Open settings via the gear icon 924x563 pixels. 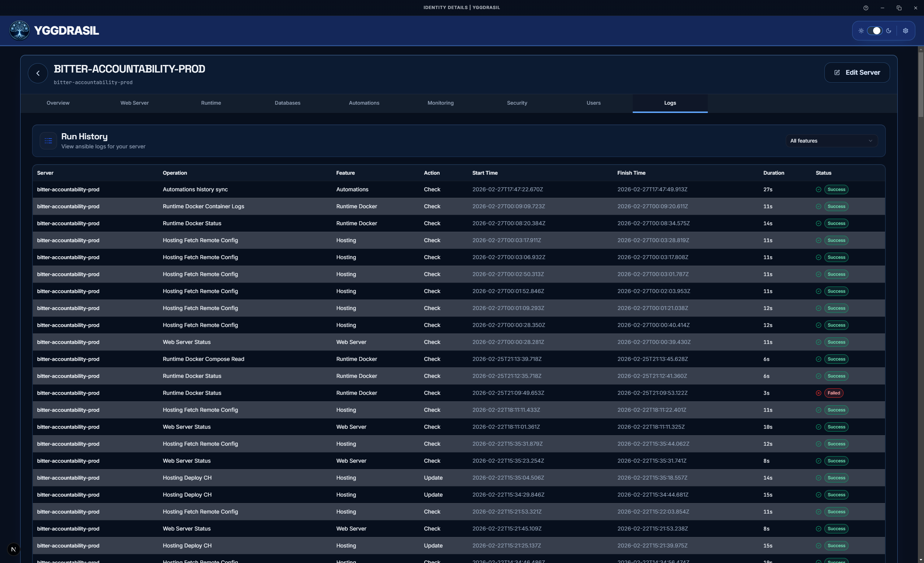[906, 30]
